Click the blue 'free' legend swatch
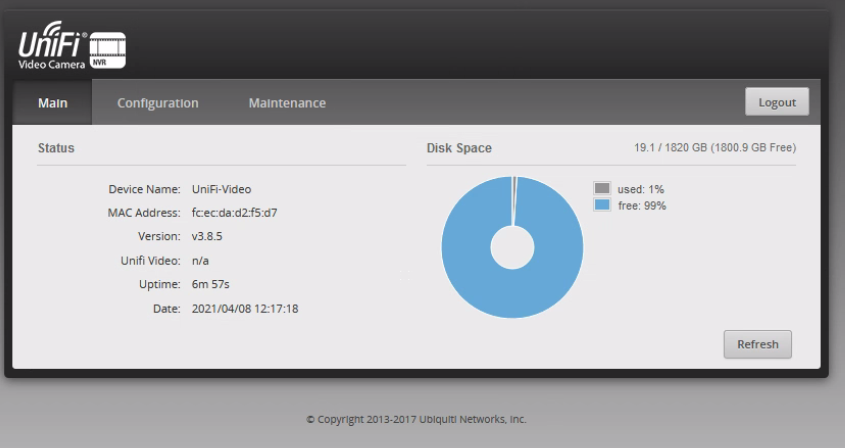Viewport: 845px width, 448px height. 602,204
